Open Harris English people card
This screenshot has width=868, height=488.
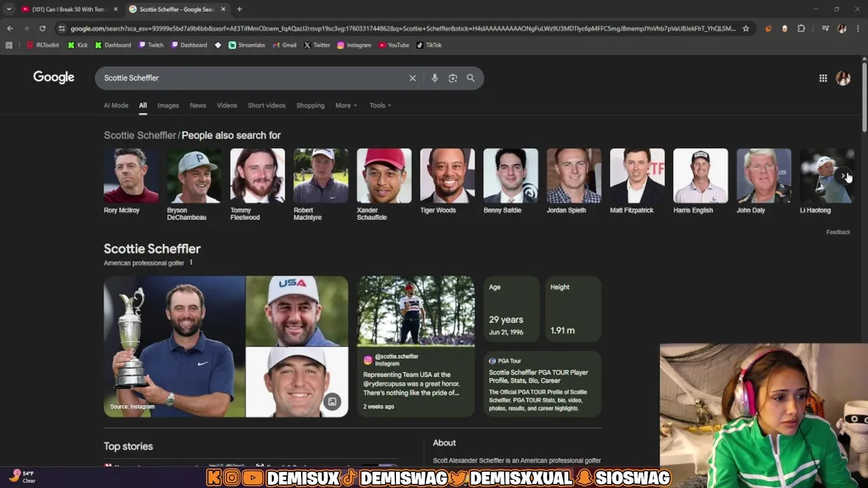701,181
